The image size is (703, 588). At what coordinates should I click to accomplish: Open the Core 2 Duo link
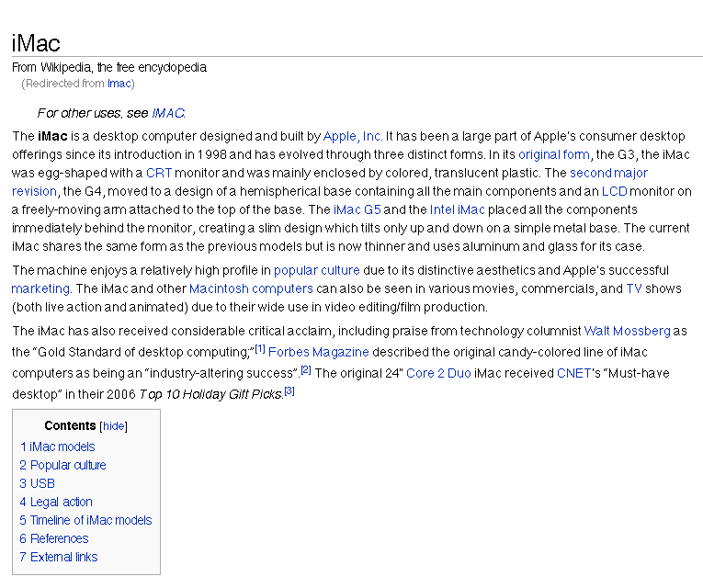[x=438, y=373]
